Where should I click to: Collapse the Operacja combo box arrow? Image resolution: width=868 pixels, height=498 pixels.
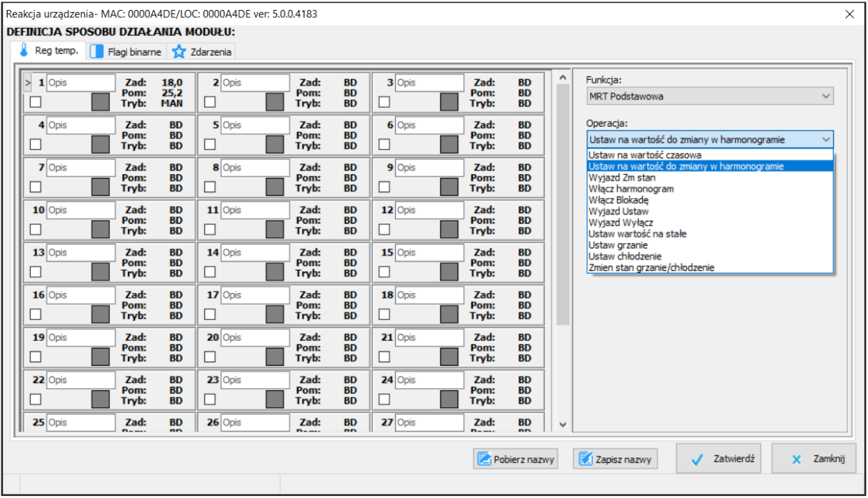(x=826, y=139)
